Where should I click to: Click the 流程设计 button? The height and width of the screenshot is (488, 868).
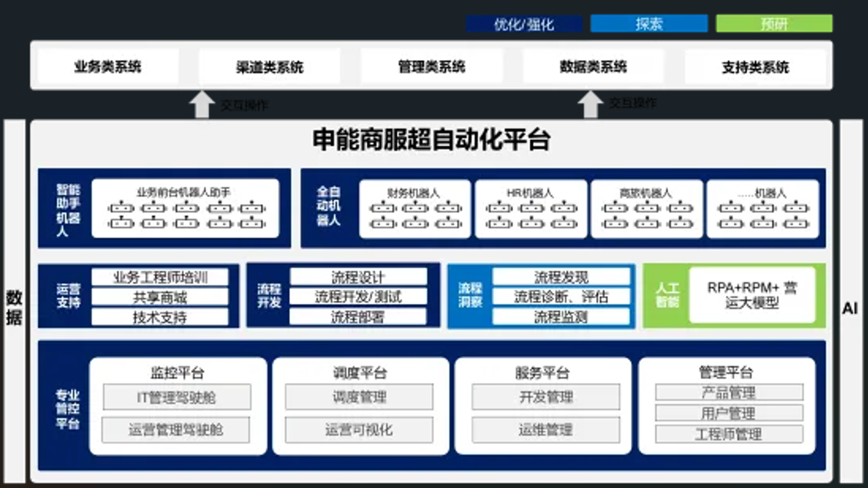358,277
